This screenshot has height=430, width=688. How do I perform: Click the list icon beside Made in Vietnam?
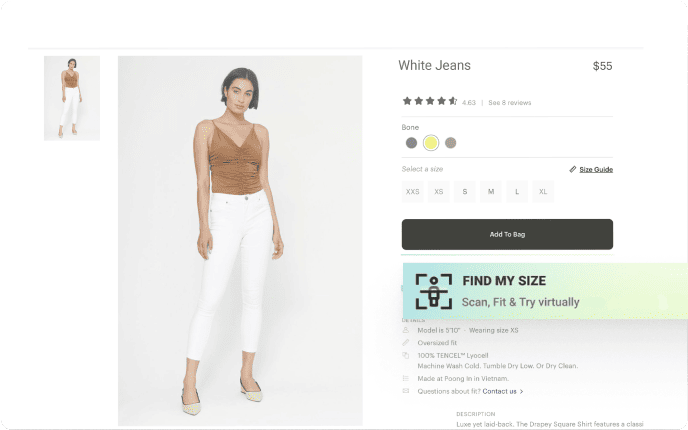(405, 378)
